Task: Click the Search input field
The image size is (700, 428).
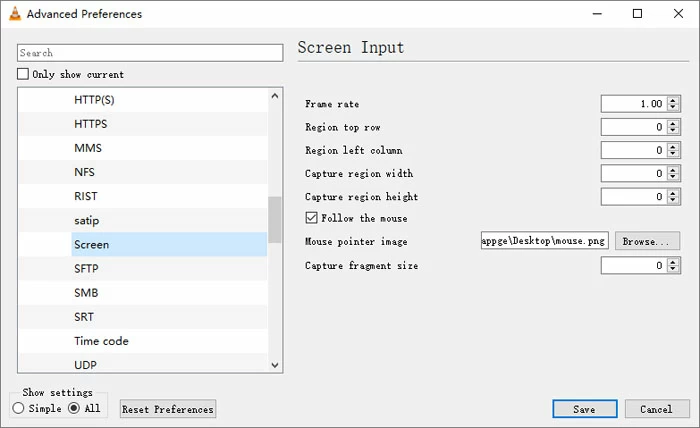Action: coord(150,53)
